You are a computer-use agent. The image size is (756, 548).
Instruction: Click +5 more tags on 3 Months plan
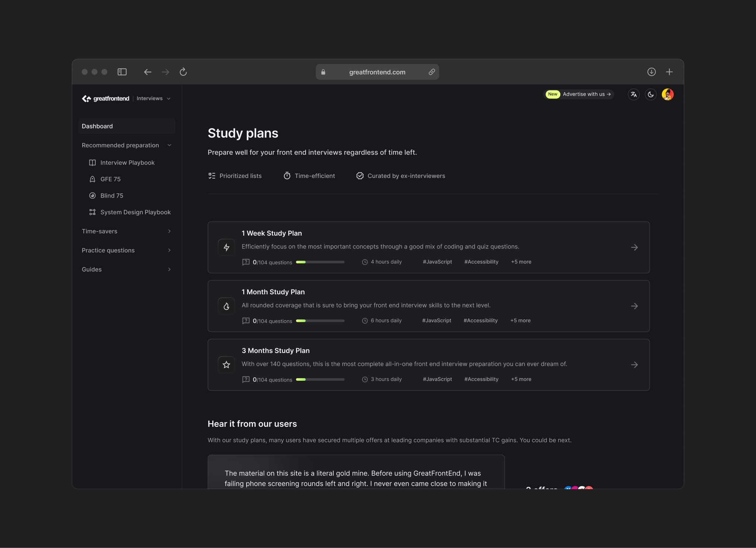[521, 379]
